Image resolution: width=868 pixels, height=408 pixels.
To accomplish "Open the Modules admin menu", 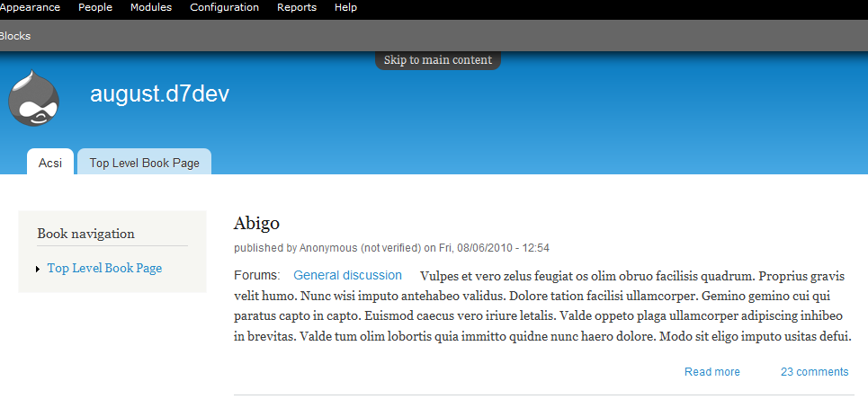I will [151, 8].
